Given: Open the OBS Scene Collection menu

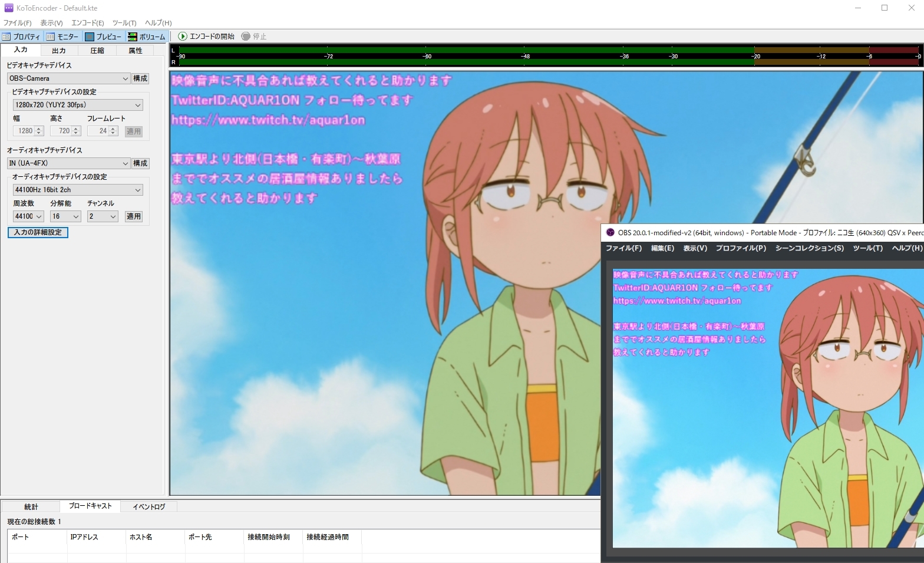Looking at the screenshot, I should [810, 248].
